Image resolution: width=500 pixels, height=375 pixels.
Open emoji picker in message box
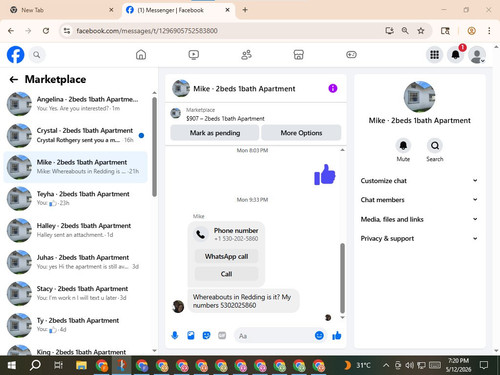(x=319, y=335)
